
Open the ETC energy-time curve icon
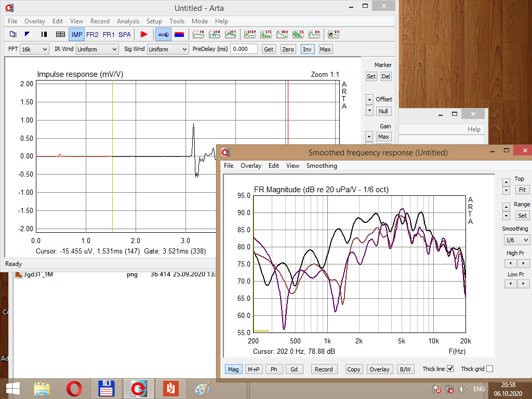[x=266, y=34]
